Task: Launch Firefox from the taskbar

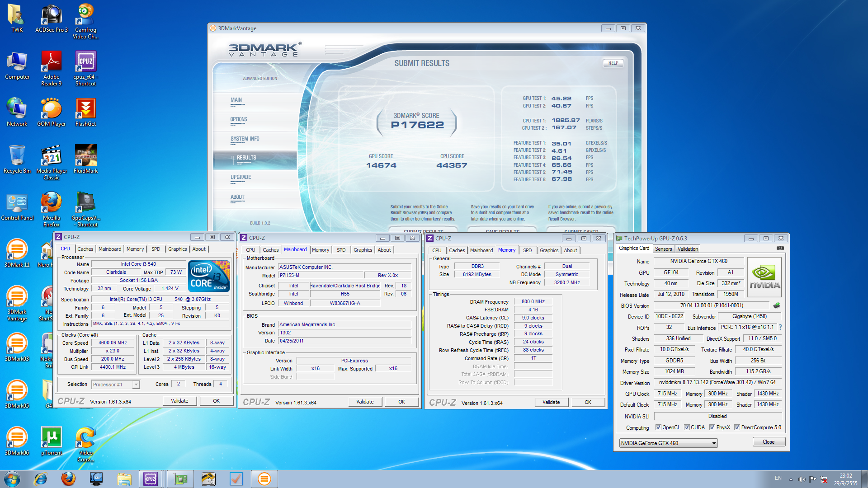Action: tap(68, 479)
